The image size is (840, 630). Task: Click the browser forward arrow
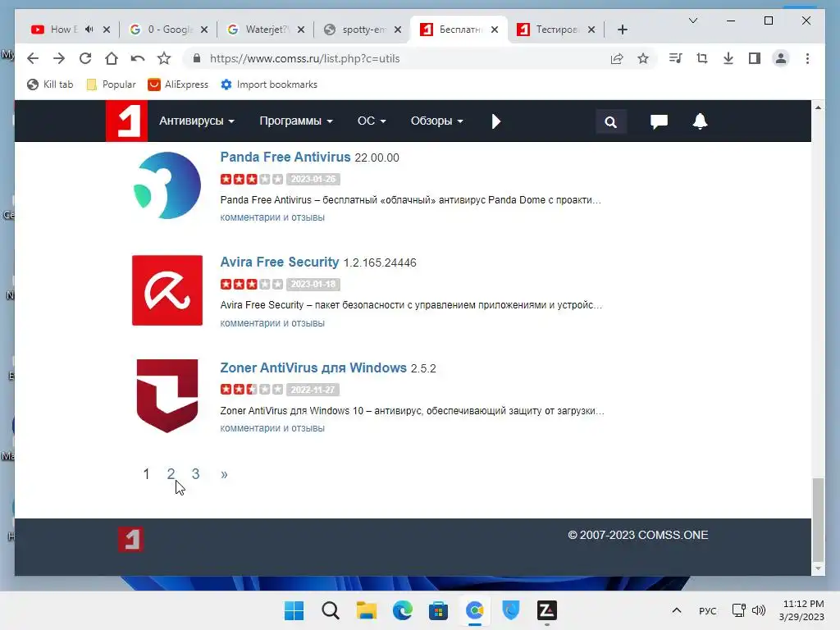(59, 58)
